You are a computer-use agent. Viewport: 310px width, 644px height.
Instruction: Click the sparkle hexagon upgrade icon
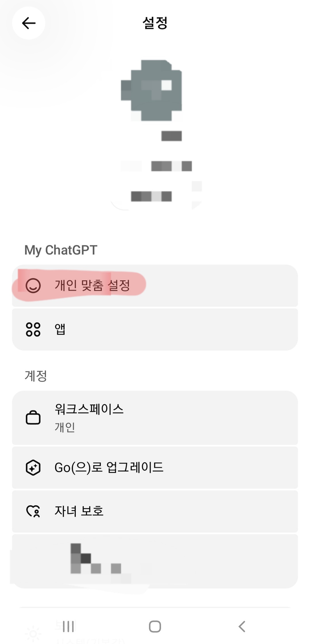33,468
